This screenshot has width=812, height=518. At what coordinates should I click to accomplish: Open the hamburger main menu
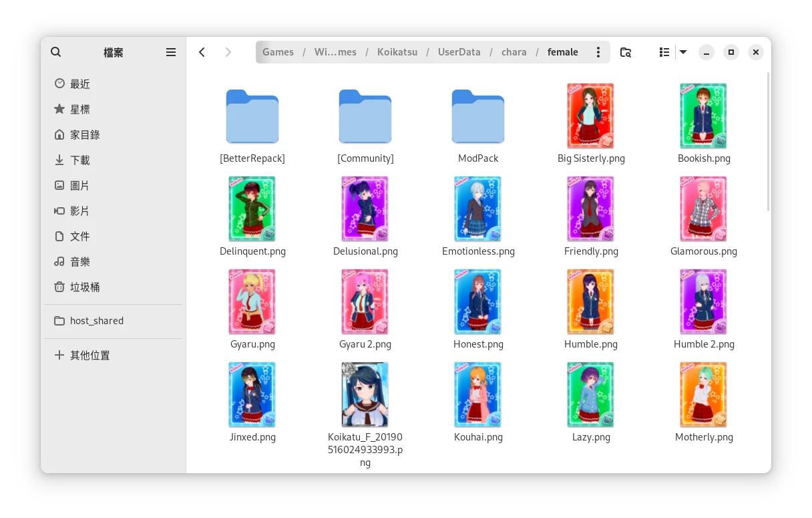click(x=171, y=52)
